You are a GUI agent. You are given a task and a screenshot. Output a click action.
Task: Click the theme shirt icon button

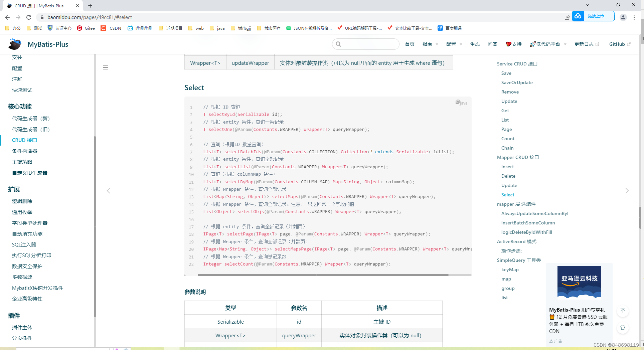click(623, 328)
